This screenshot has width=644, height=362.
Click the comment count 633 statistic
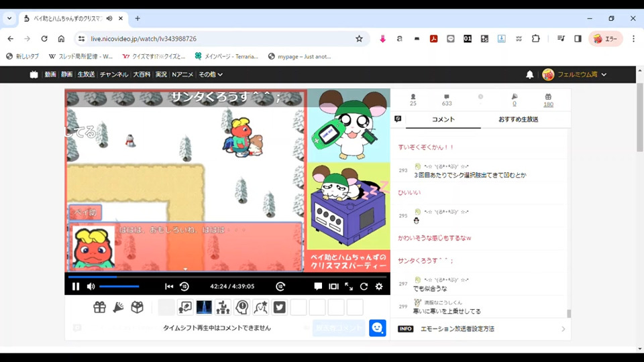(447, 100)
